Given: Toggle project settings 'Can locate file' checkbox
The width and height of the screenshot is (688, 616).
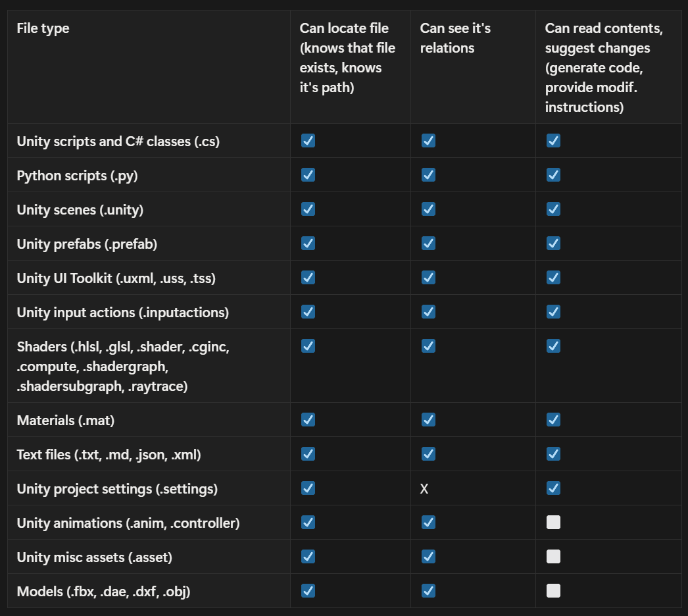Looking at the screenshot, I should (x=308, y=488).
